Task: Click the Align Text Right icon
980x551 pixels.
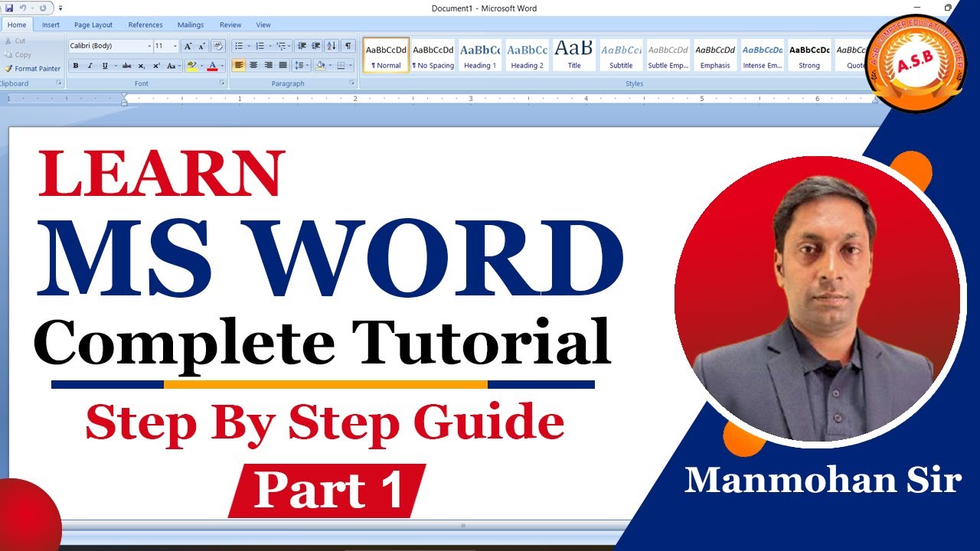Action: [x=268, y=66]
